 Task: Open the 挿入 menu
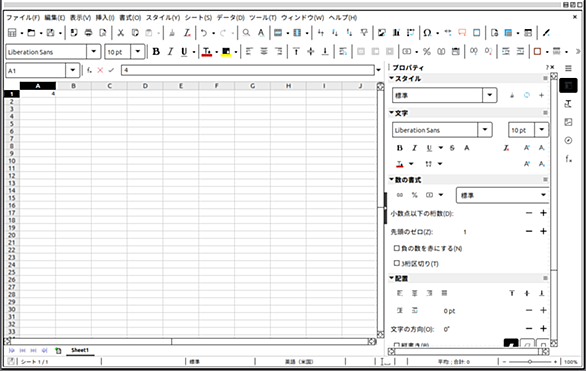coord(105,18)
